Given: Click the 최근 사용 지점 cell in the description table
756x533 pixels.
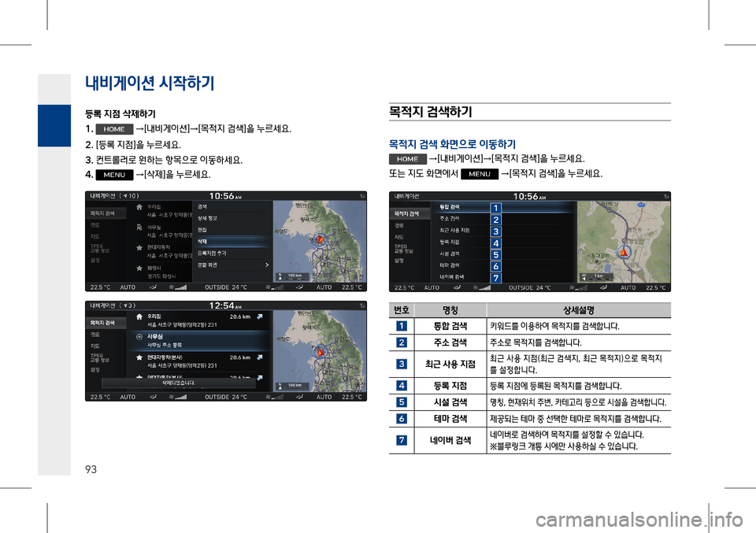Looking at the screenshot, I should (450, 365).
